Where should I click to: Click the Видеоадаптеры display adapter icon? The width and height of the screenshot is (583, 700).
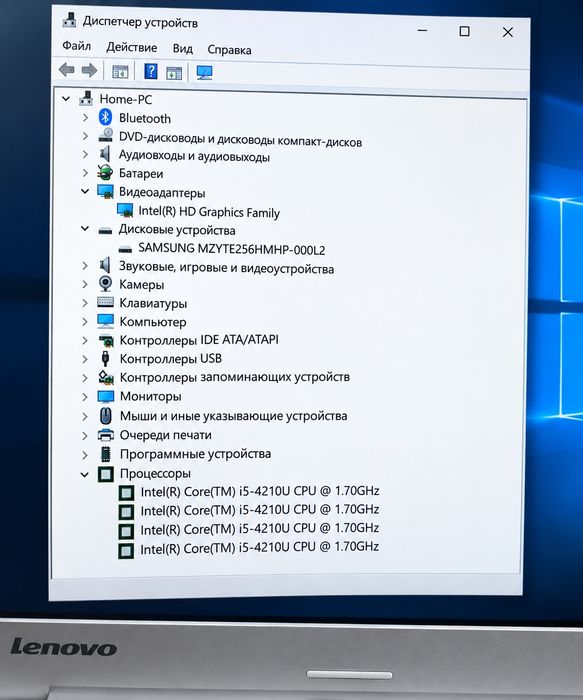105,192
